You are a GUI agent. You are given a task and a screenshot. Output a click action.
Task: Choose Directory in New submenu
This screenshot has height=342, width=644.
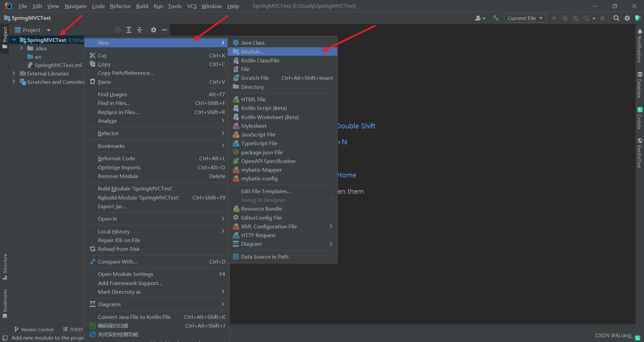coord(282,87)
